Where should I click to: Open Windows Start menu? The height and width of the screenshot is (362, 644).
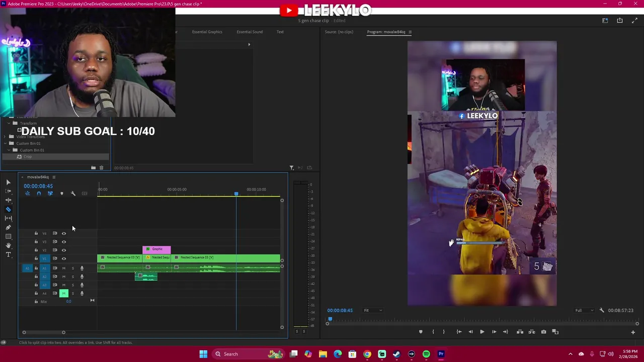[x=203, y=354]
